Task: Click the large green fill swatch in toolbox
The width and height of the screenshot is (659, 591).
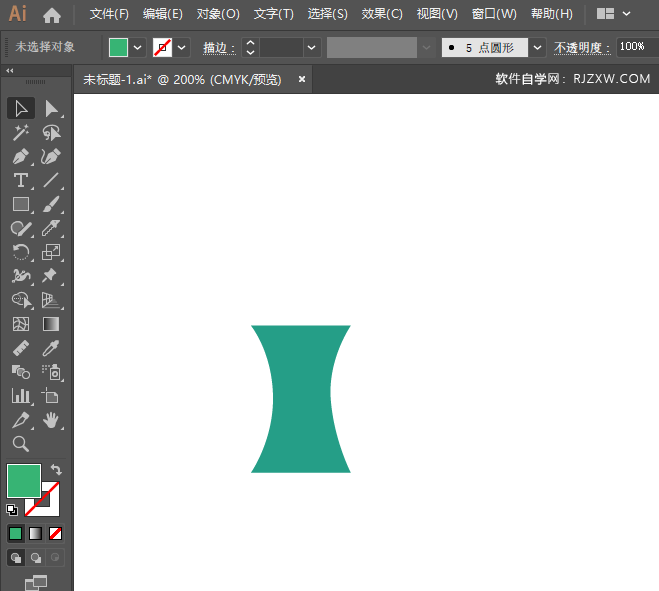Action: click(23, 481)
